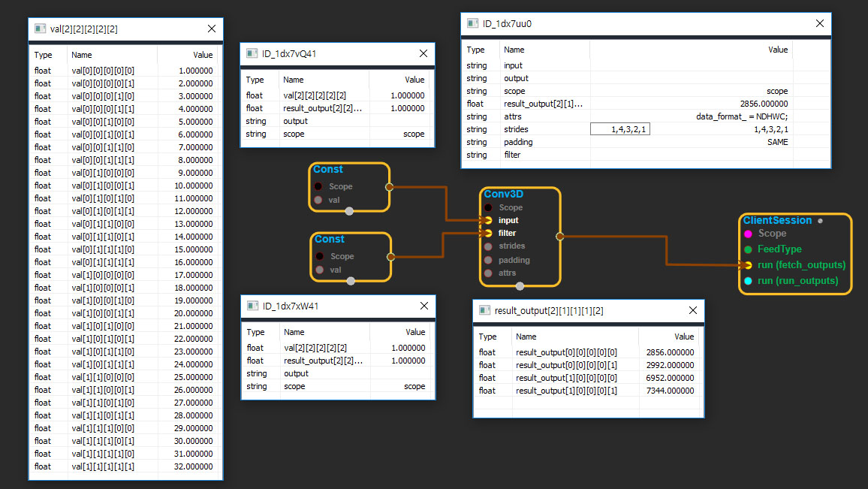Click the Conv3D node's right output pin
The image size is (868, 489).
tap(559, 236)
